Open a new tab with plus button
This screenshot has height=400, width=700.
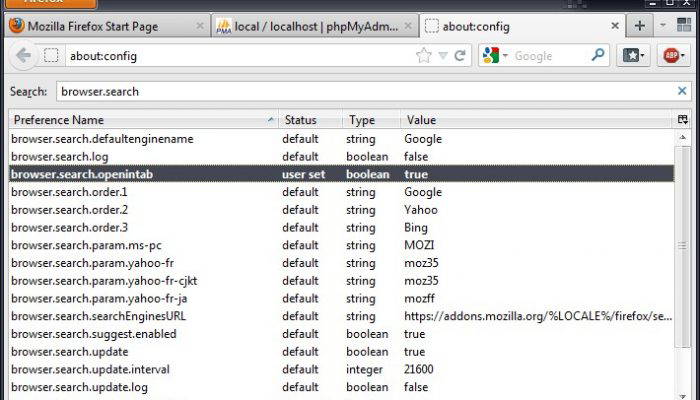pyautogui.click(x=640, y=25)
